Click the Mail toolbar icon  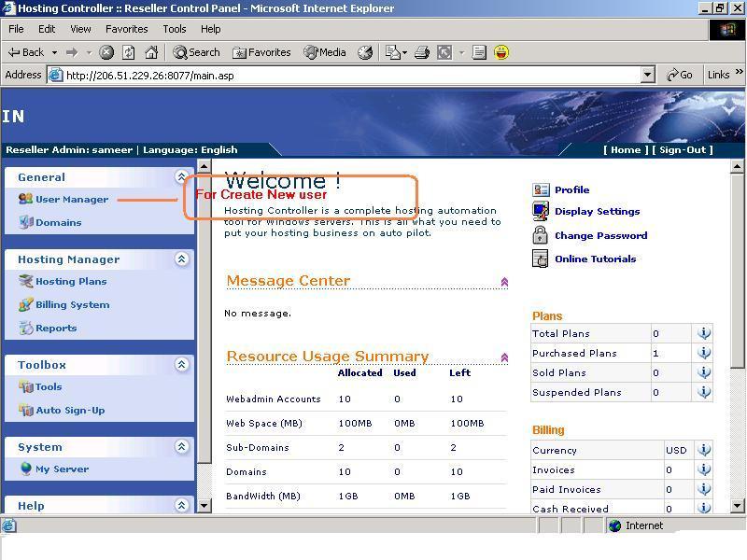pyautogui.click(x=392, y=52)
